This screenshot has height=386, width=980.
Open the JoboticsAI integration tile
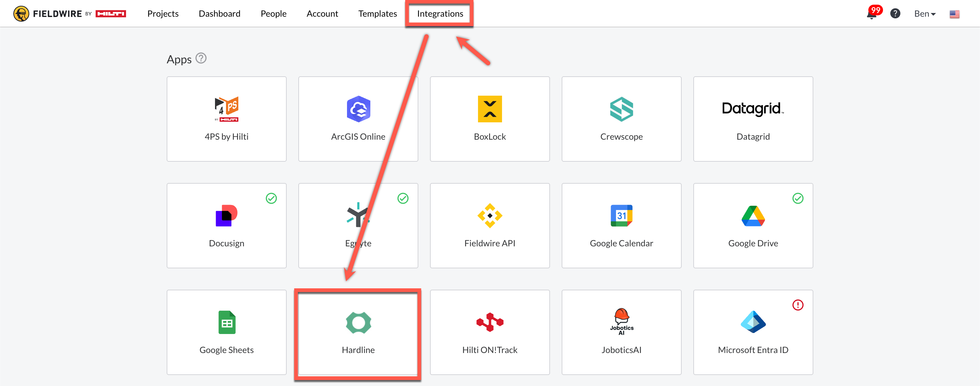[x=621, y=332]
